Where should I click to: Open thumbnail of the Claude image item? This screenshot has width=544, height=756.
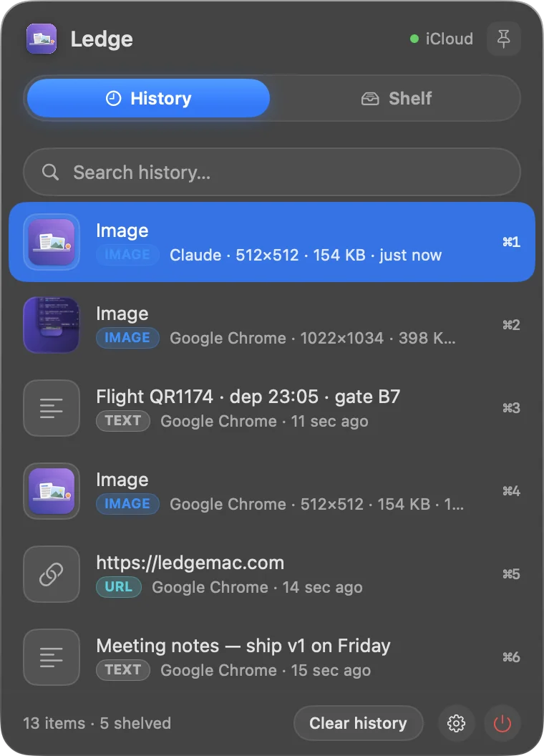52,242
